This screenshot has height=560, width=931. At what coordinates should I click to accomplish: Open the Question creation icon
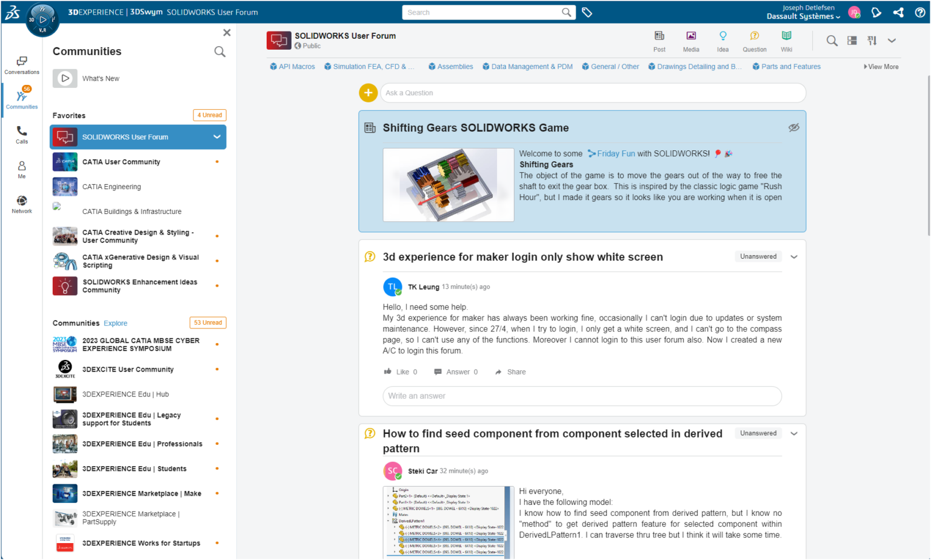pos(755,41)
